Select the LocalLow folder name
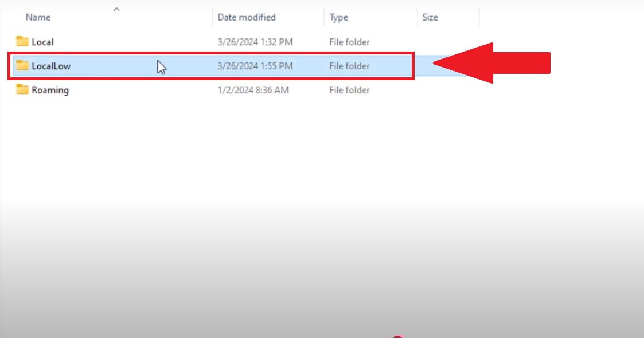 click(51, 66)
